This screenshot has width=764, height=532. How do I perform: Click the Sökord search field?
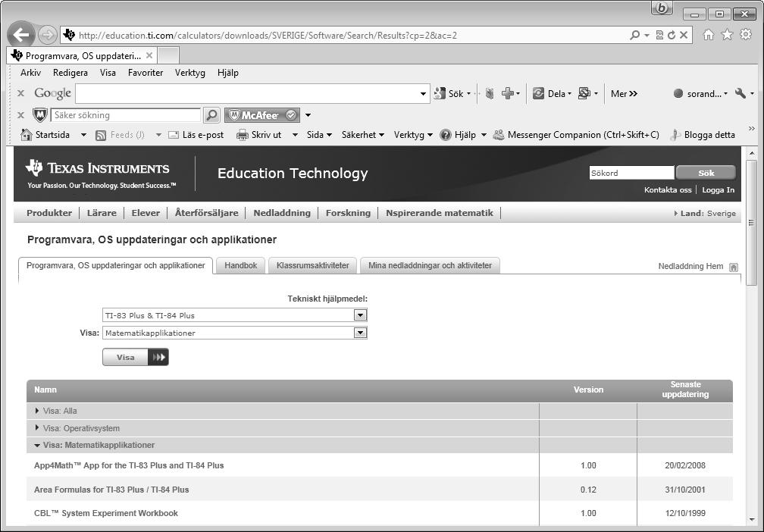pyautogui.click(x=631, y=173)
